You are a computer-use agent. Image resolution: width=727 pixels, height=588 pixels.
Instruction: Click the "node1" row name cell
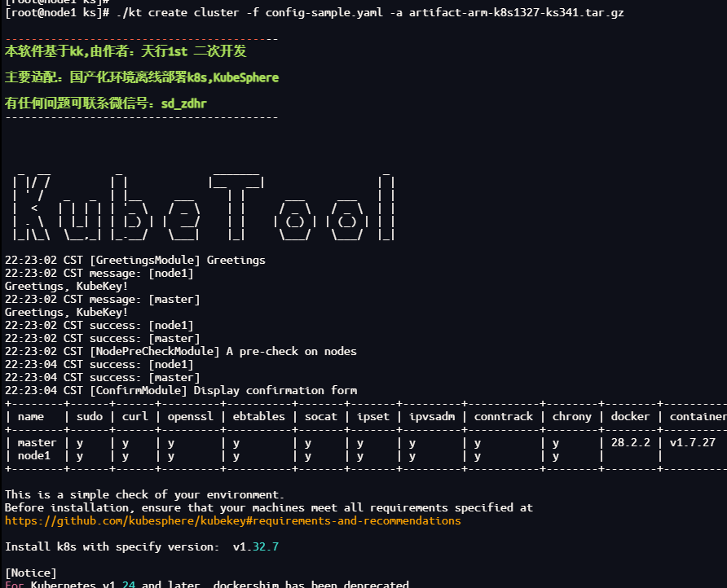(x=34, y=455)
